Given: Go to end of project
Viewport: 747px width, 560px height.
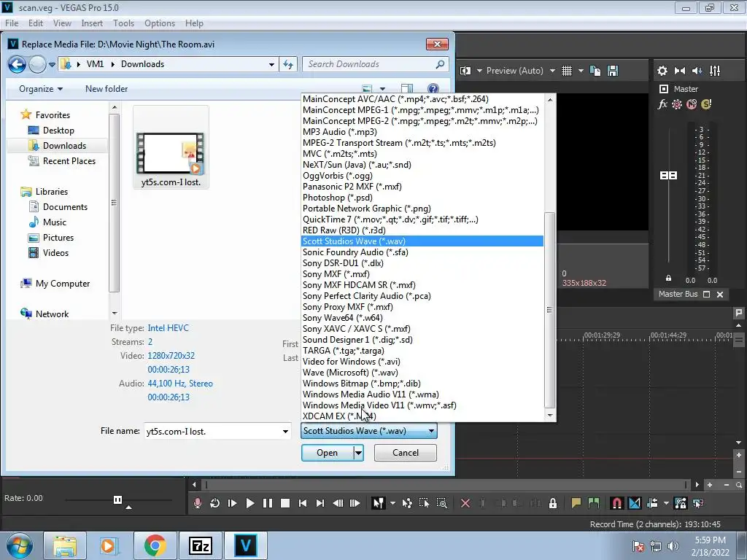Looking at the screenshot, I should (320, 503).
